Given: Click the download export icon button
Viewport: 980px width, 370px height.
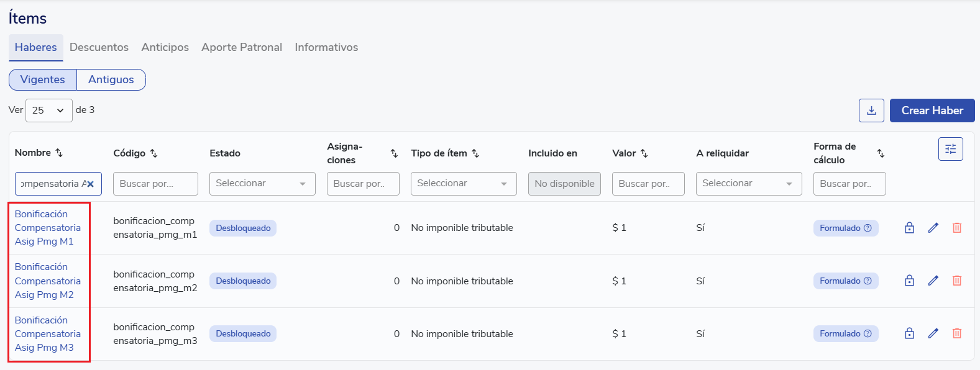Looking at the screenshot, I should point(871,111).
